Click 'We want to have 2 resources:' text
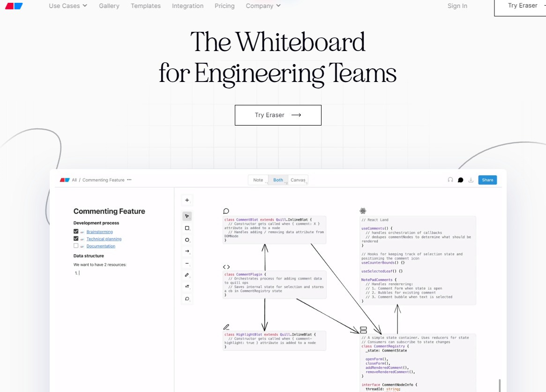This screenshot has height=392, width=546. (x=100, y=265)
